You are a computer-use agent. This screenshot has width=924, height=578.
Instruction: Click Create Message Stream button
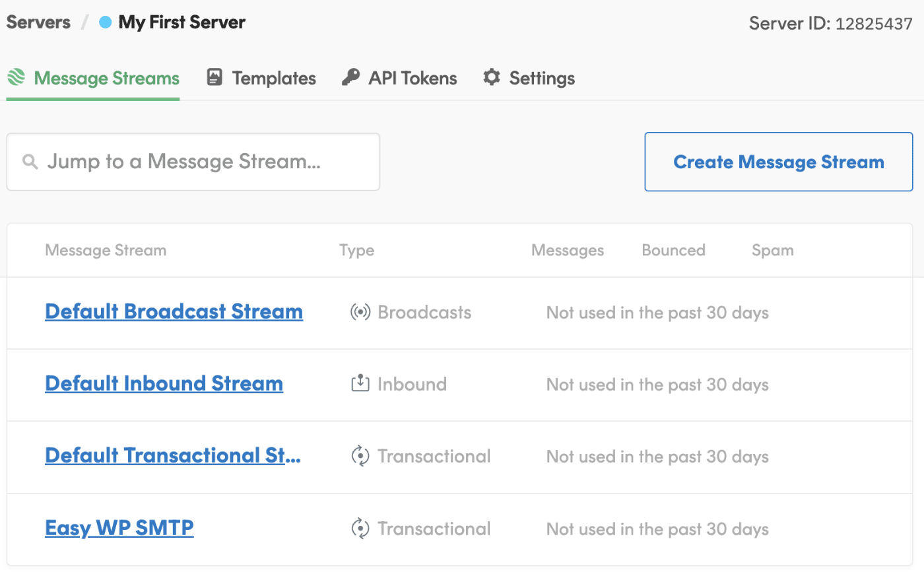click(779, 162)
